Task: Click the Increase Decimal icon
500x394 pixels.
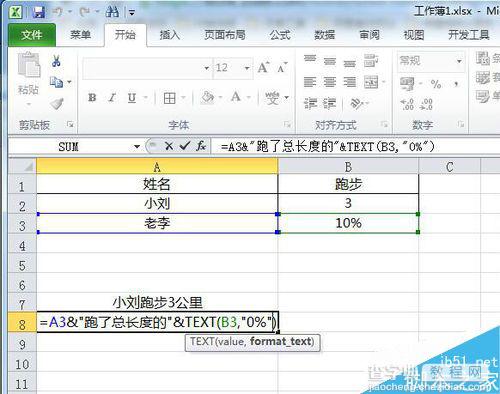Action: [407, 104]
